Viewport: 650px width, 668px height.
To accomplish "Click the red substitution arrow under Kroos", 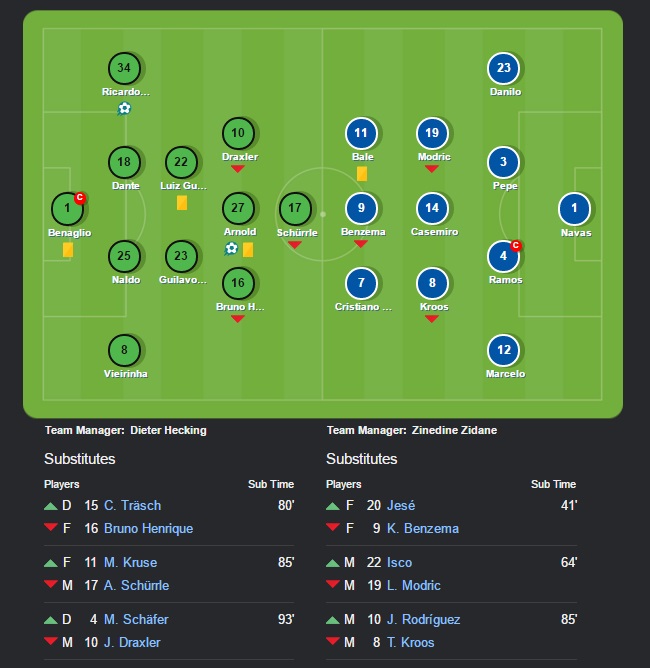I will click(432, 319).
